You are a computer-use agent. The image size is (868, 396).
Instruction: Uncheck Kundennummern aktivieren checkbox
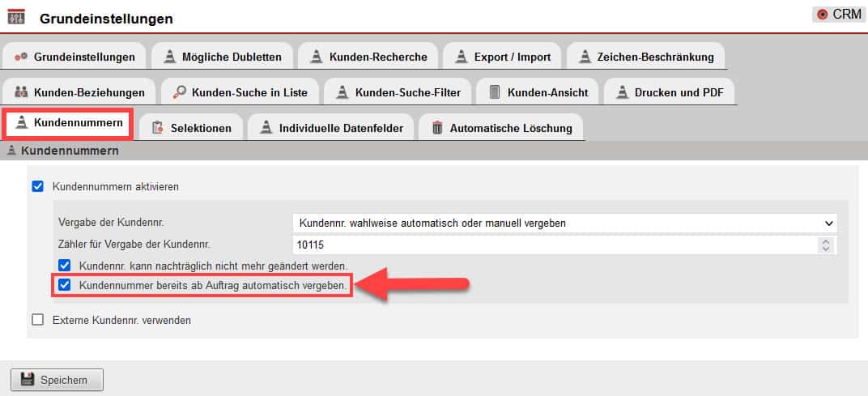(37, 186)
